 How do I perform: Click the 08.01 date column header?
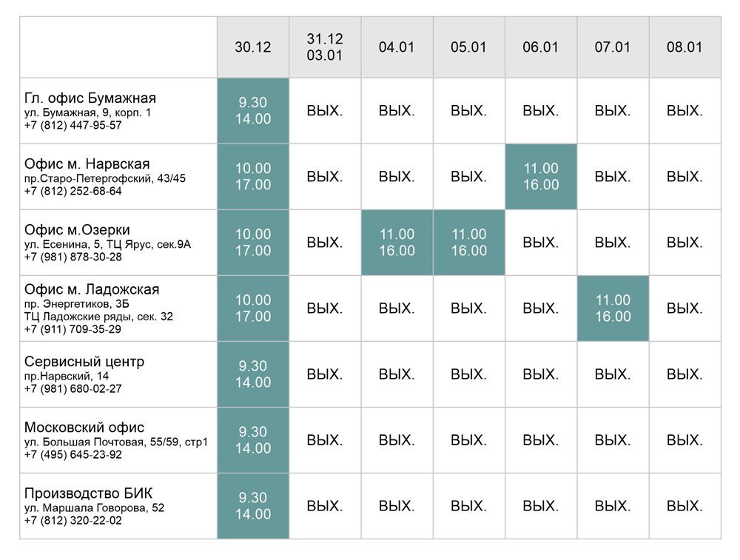point(684,47)
